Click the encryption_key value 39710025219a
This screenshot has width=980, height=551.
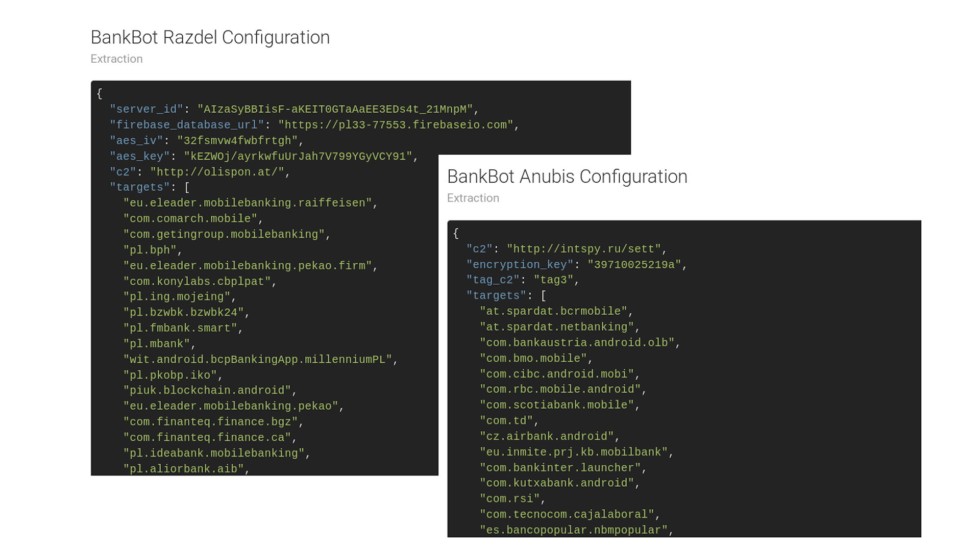634,265
